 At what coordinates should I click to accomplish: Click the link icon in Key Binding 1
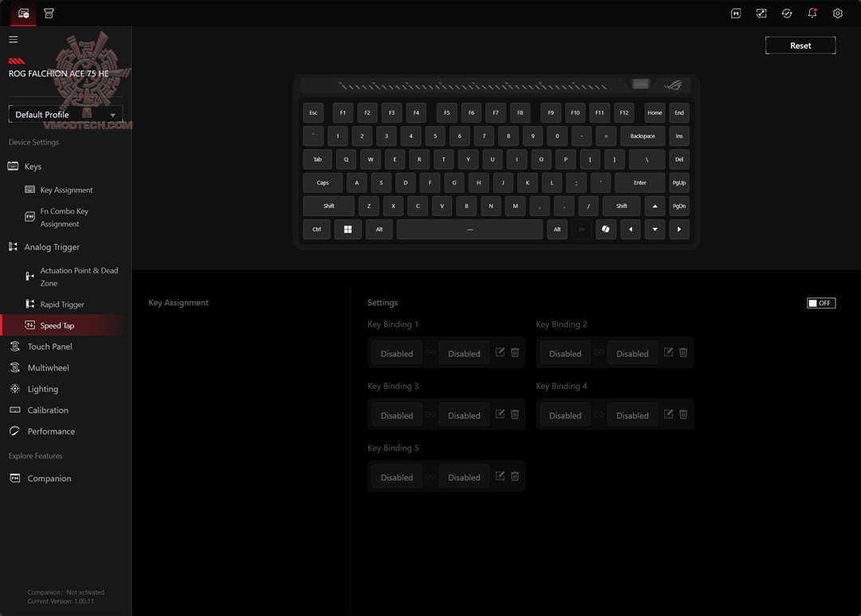[431, 352]
